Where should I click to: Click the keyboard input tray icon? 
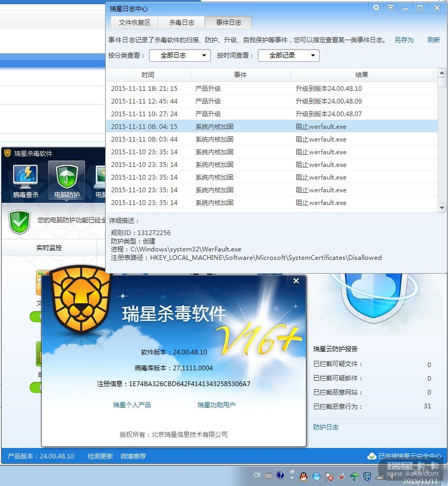pos(269,475)
